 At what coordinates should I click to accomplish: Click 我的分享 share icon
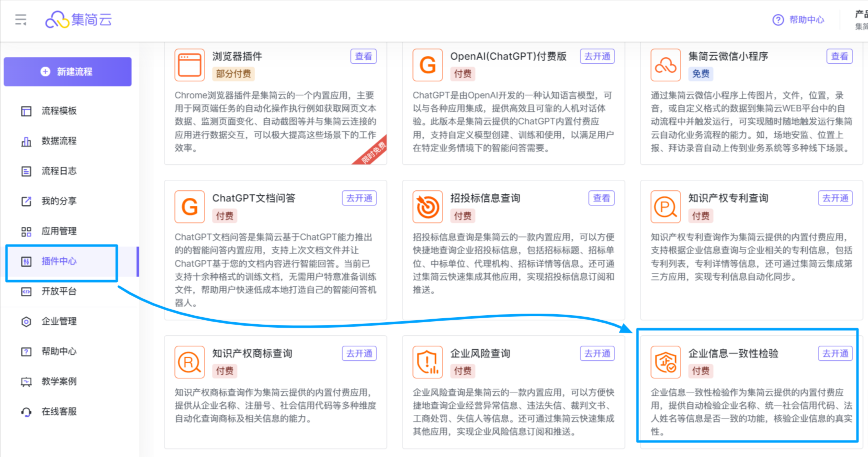pos(26,201)
